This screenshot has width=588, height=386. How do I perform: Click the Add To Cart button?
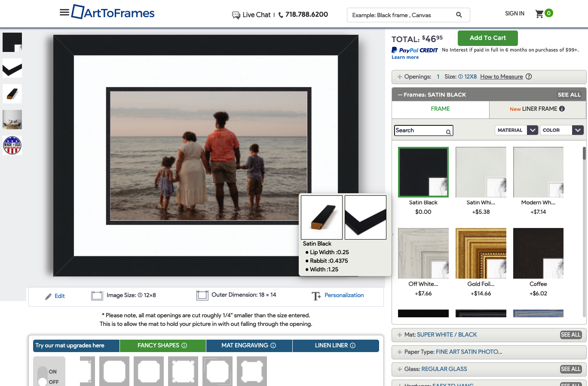(487, 38)
